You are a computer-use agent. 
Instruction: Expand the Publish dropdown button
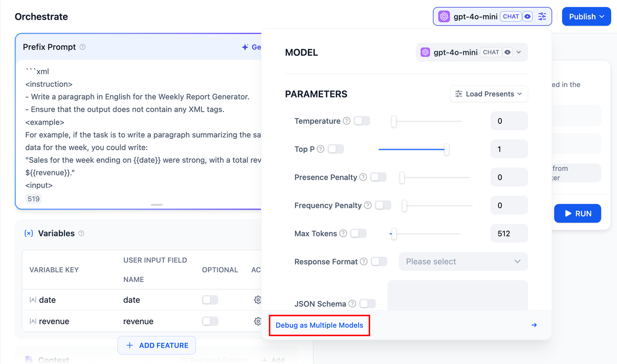(x=587, y=16)
